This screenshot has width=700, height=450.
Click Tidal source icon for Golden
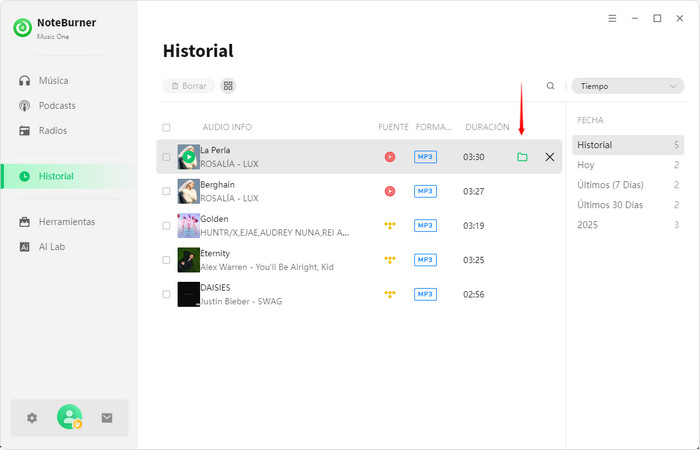point(390,225)
